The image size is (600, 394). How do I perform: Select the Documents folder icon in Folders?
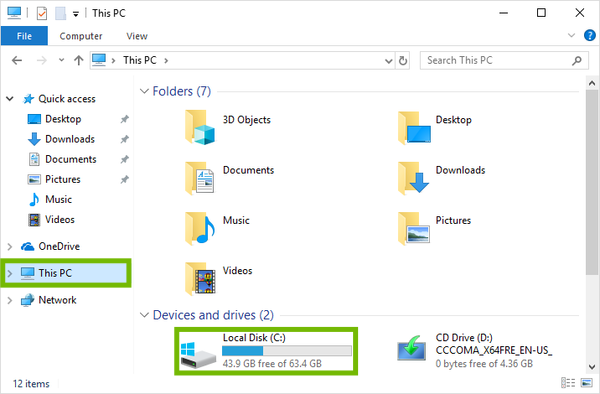click(x=200, y=178)
